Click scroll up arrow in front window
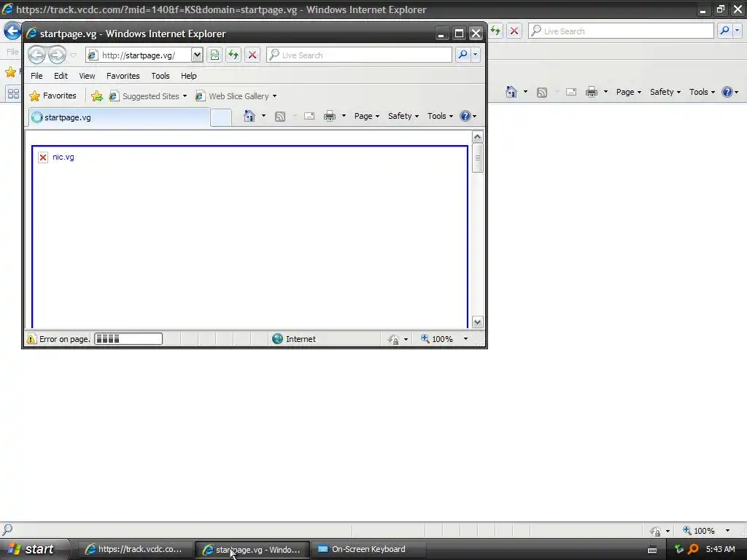 477,137
